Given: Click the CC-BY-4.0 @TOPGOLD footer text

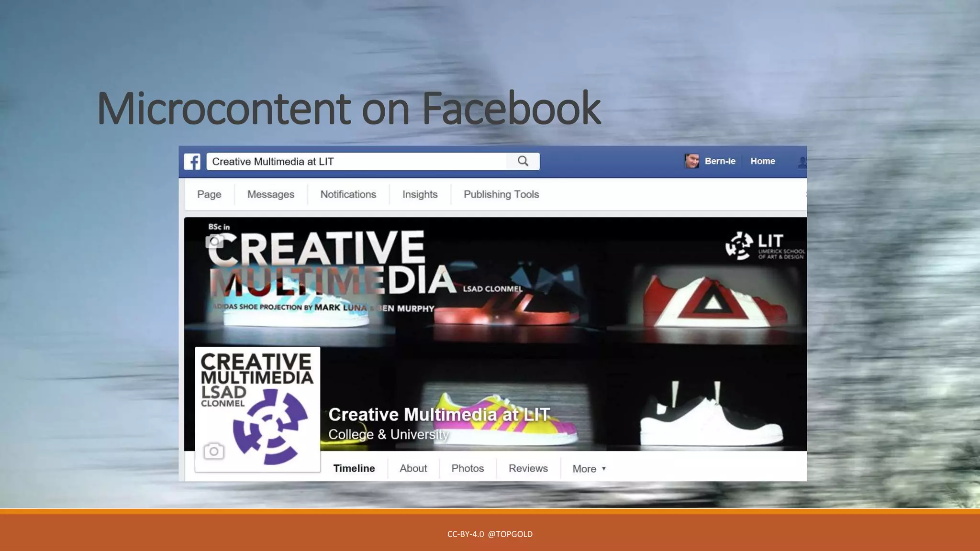Looking at the screenshot, I should (x=490, y=534).
